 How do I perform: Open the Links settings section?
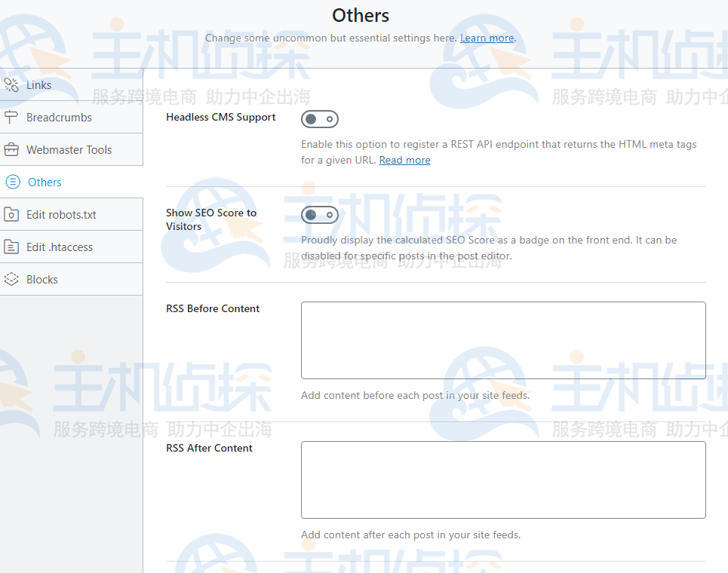[x=41, y=84]
